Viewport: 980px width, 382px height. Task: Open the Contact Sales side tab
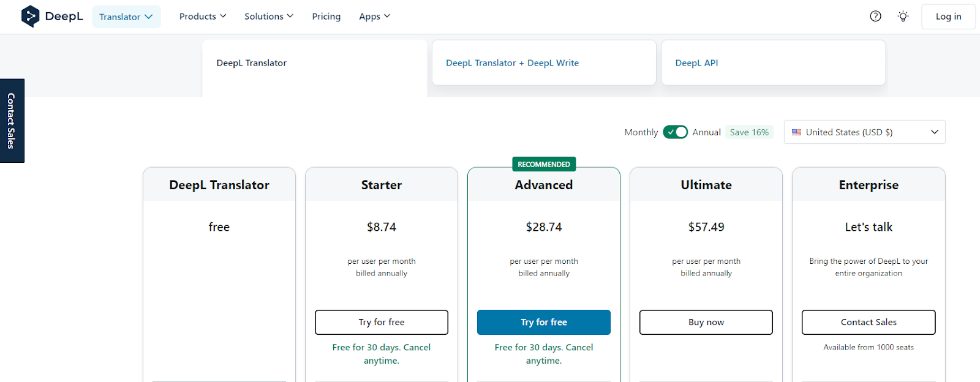tap(11, 121)
